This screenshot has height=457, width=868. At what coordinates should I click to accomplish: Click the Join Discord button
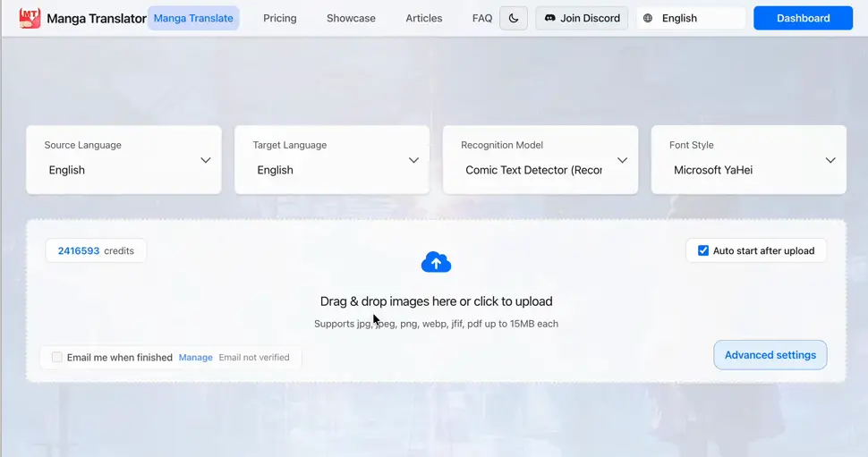582,18
